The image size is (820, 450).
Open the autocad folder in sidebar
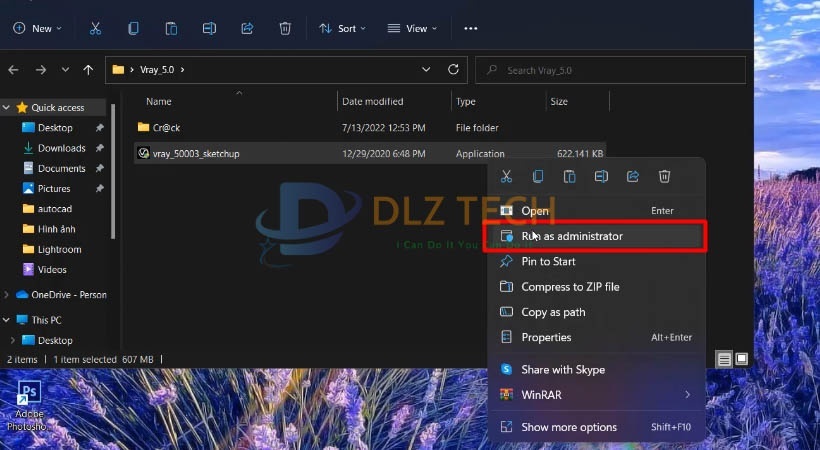point(54,209)
